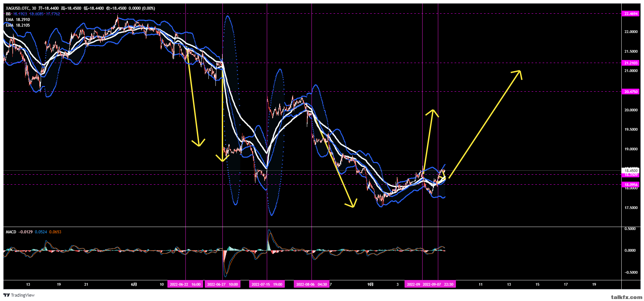Click the 19.5000 price axis label

click(x=631, y=129)
